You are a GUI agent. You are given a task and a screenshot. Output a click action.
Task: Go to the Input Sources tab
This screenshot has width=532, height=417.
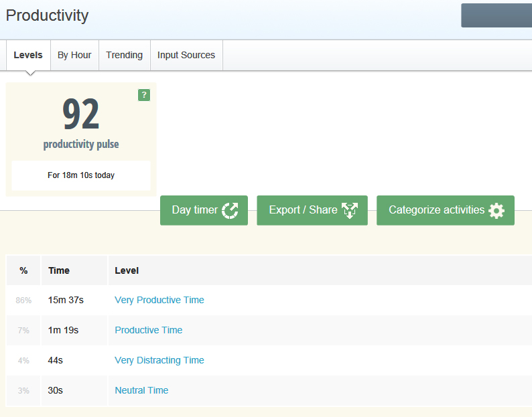click(186, 55)
